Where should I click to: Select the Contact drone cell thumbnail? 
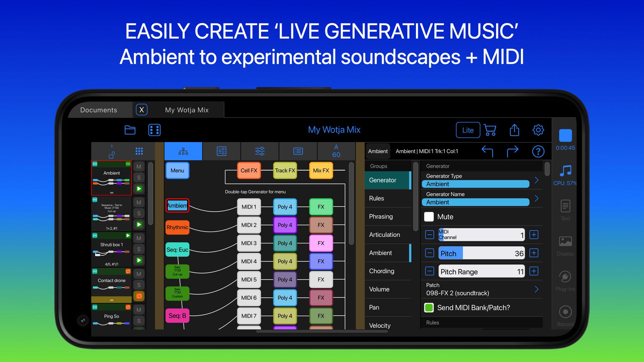112,285
